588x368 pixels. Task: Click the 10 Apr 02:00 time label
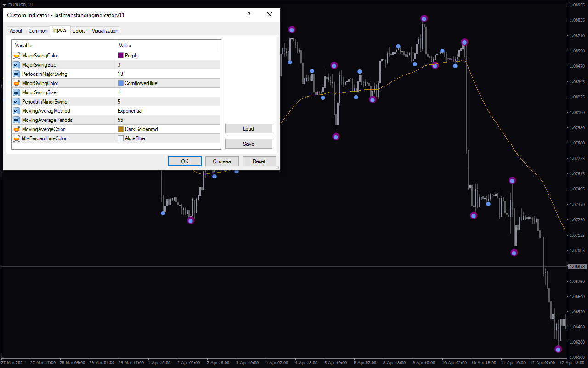[x=455, y=362]
